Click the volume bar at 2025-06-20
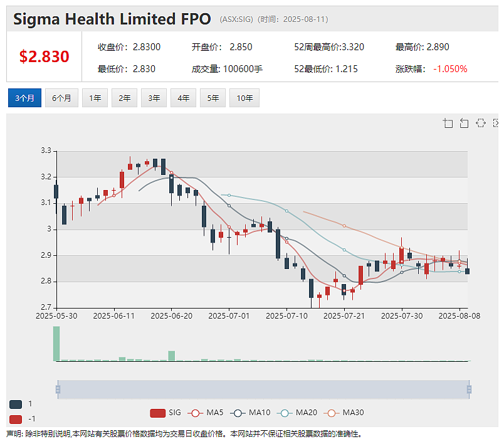 coord(172,356)
